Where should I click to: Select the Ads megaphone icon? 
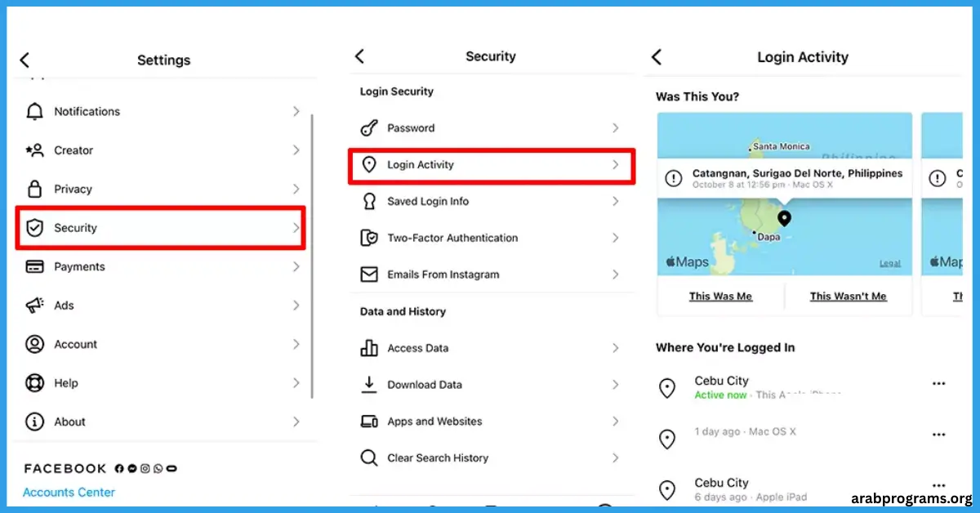coord(34,306)
